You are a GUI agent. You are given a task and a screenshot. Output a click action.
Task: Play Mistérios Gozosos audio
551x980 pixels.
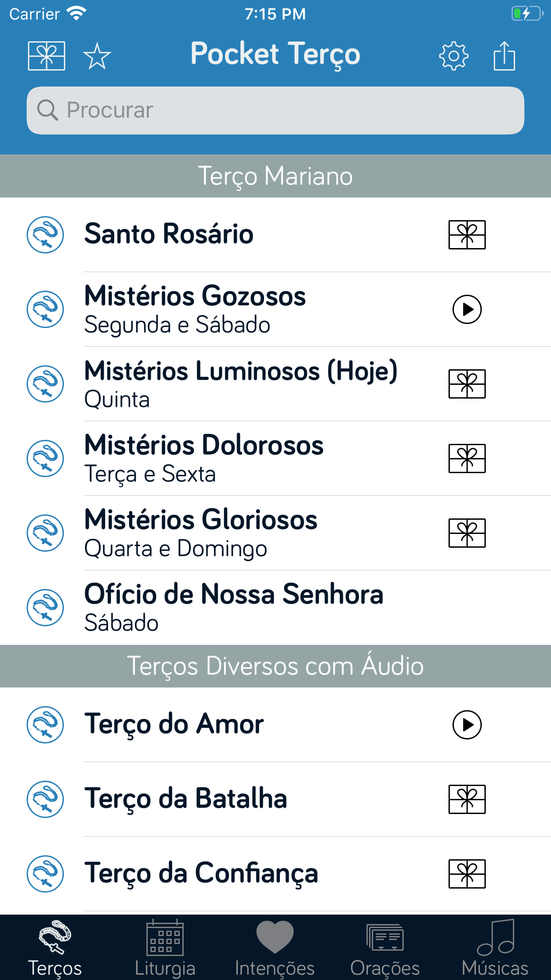point(467,309)
